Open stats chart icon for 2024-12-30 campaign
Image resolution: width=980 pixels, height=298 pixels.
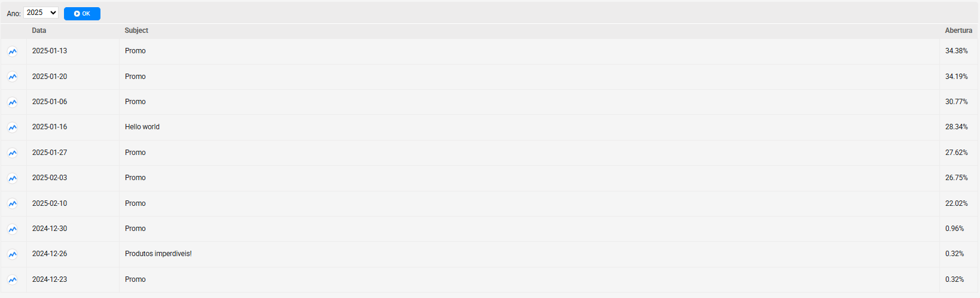pos(13,229)
